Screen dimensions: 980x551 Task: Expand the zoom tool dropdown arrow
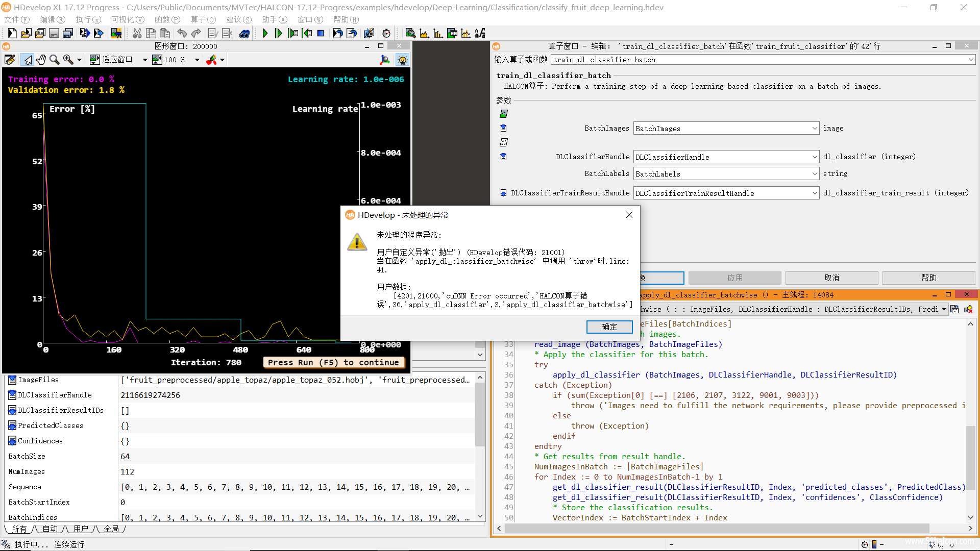point(79,60)
